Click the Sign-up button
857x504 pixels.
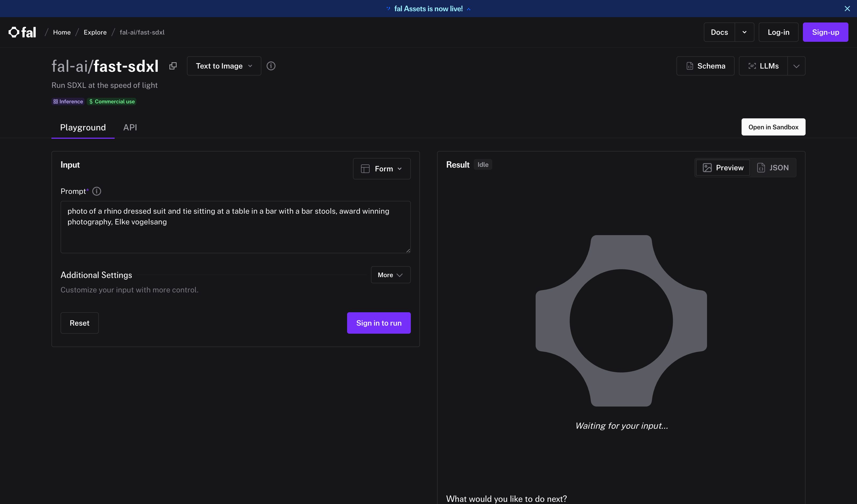pyautogui.click(x=825, y=32)
